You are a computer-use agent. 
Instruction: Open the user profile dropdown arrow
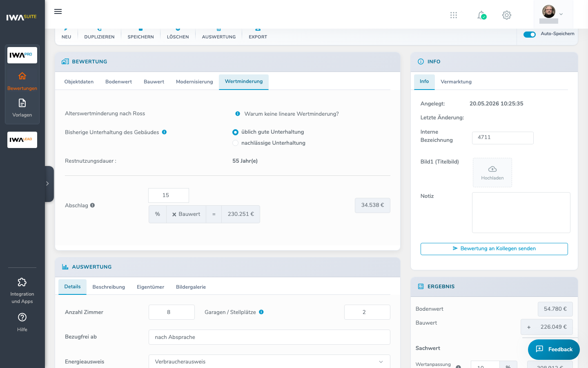point(561,14)
